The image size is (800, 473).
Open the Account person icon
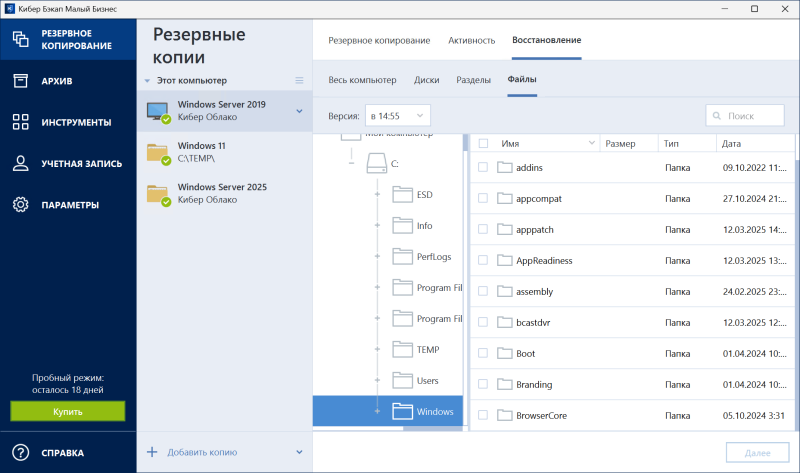click(20, 163)
